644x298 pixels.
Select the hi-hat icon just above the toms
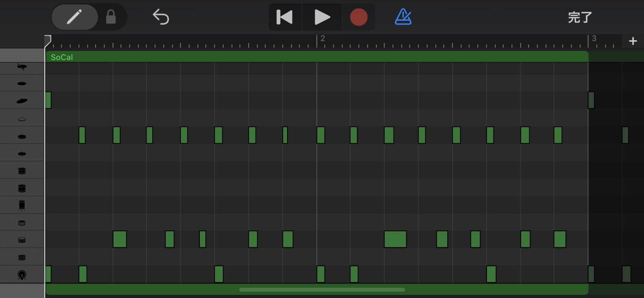22,154
